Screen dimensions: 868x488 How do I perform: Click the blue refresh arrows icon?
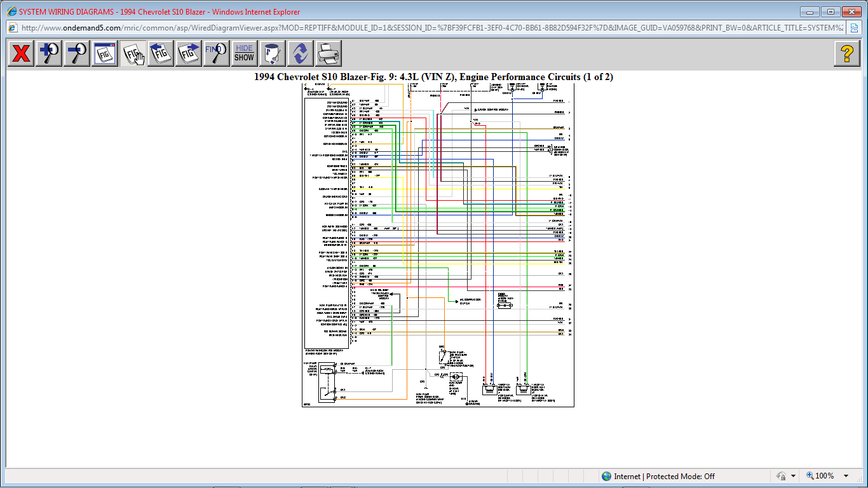coord(300,53)
